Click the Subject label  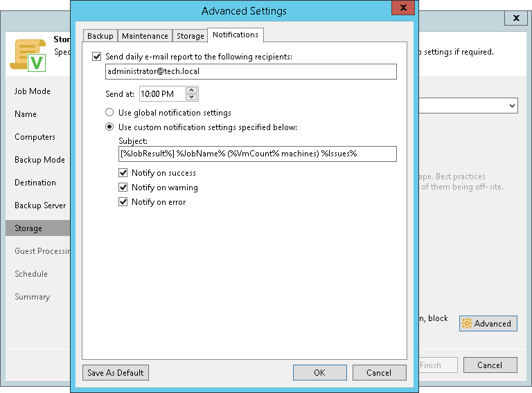click(x=133, y=141)
